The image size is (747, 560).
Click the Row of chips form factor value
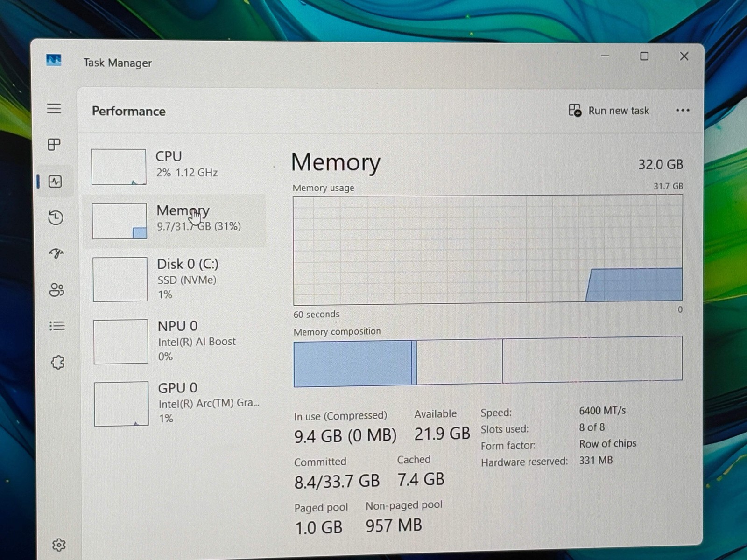click(x=608, y=443)
